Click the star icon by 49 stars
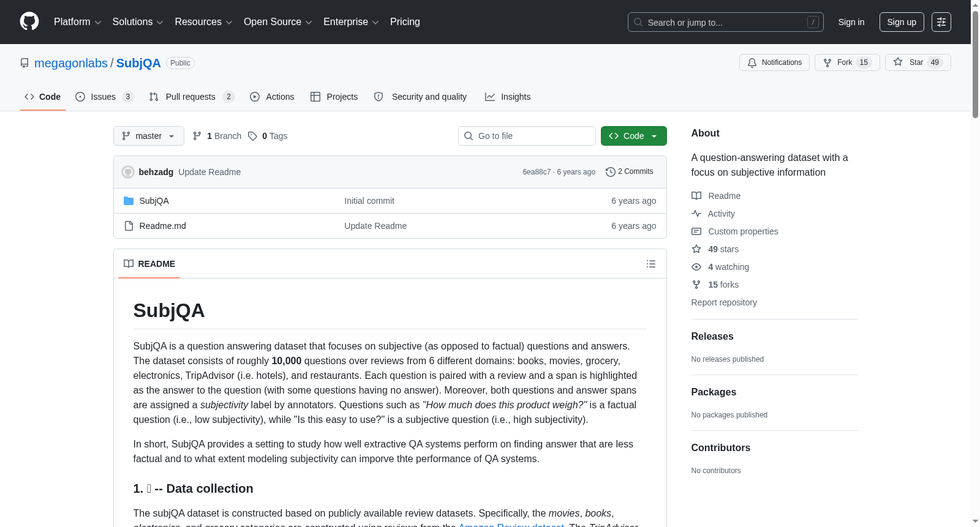 click(x=696, y=249)
